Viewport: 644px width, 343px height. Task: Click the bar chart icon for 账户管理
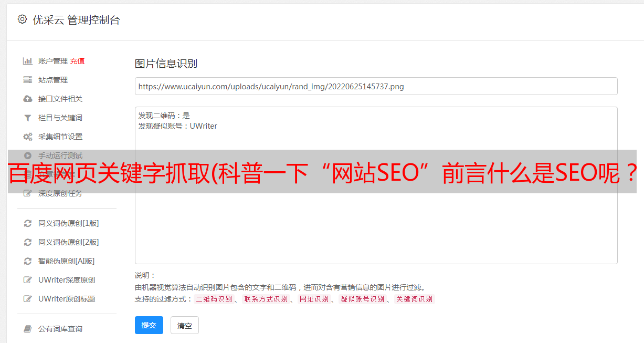(x=28, y=61)
